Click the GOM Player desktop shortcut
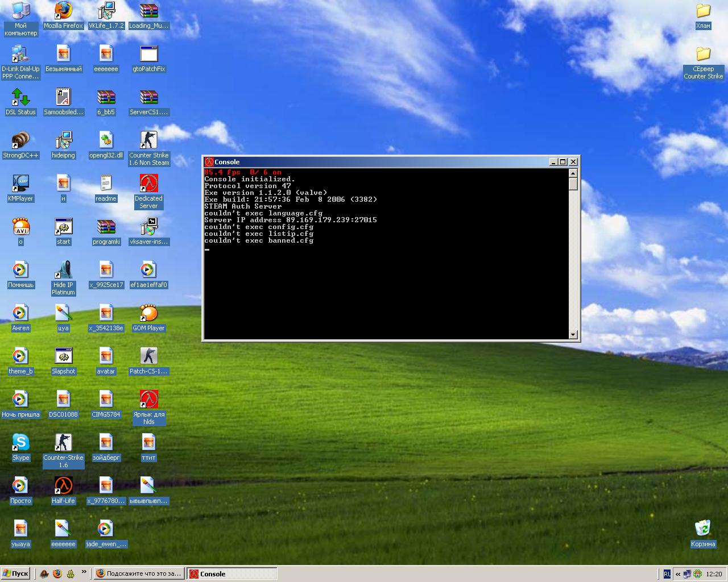 coord(148,318)
